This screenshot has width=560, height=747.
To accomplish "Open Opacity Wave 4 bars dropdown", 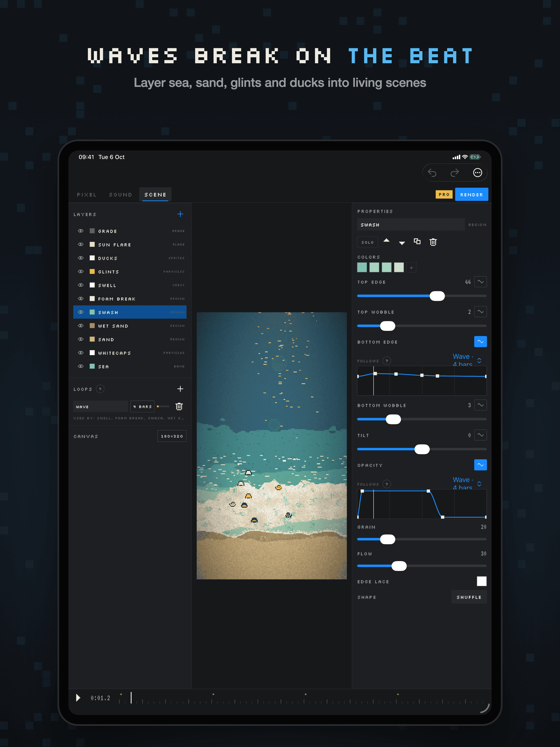I will (x=467, y=483).
